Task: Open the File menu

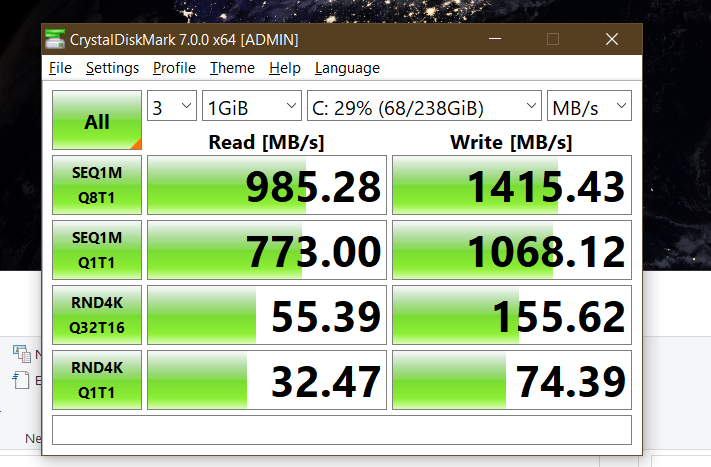Action: [60, 68]
